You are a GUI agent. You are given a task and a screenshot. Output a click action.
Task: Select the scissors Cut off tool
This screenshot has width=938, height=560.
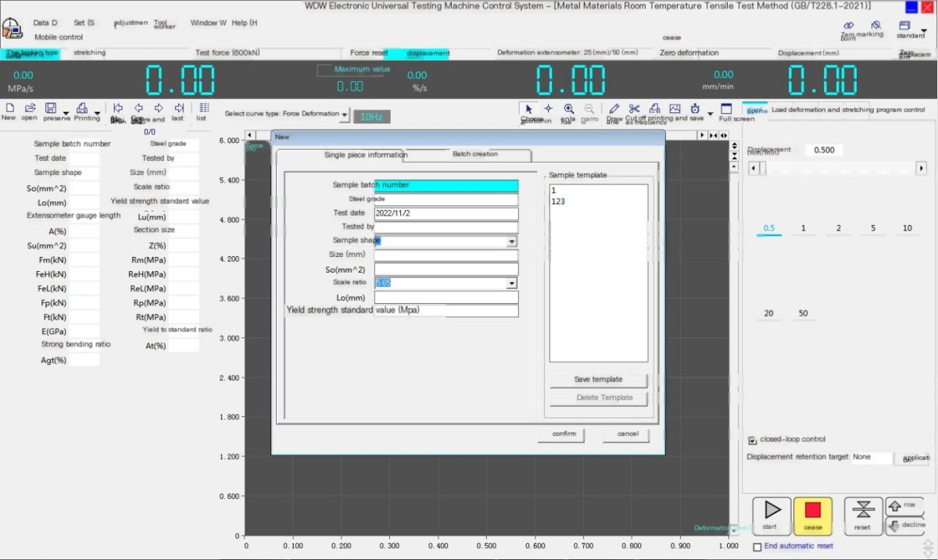coord(634,109)
